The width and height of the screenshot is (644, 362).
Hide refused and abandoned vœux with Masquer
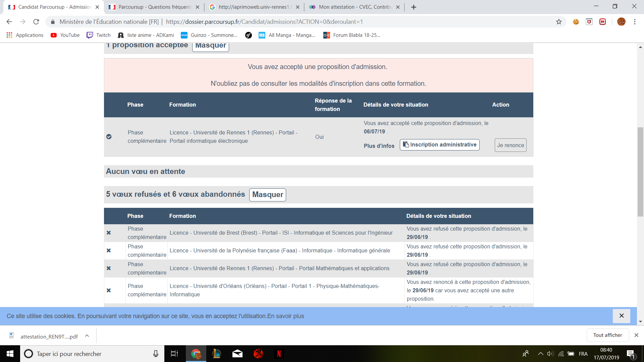[267, 195]
